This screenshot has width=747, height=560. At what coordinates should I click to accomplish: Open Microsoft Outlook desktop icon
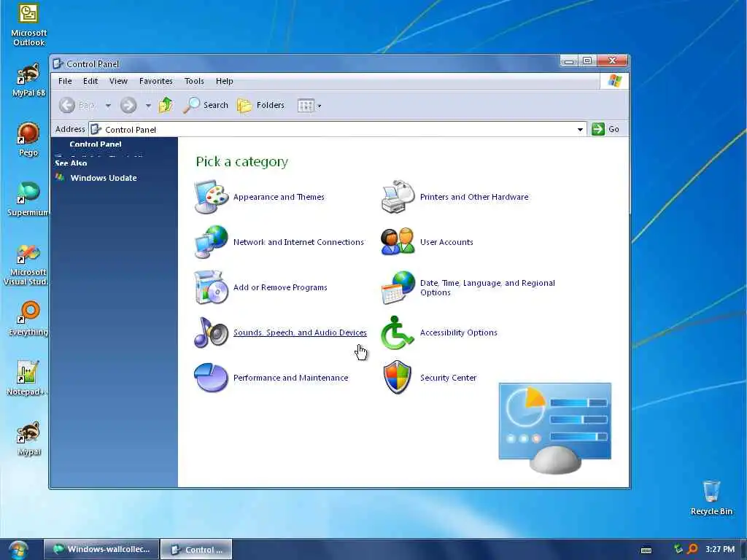28,25
